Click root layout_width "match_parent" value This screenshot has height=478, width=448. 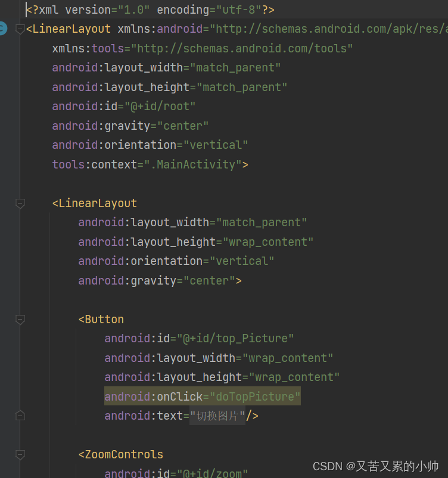pos(235,68)
